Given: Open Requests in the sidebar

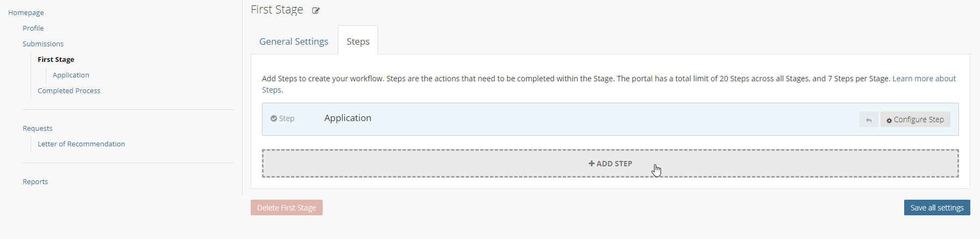Looking at the screenshot, I should click(38, 128).
